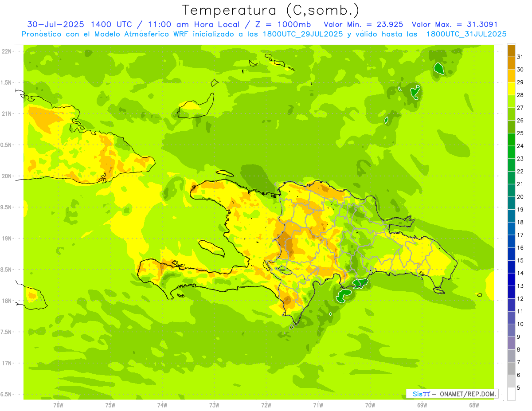The image size is (532, 411).
Task: Click the "25" value on the color scale
Action: click(520, 133)
